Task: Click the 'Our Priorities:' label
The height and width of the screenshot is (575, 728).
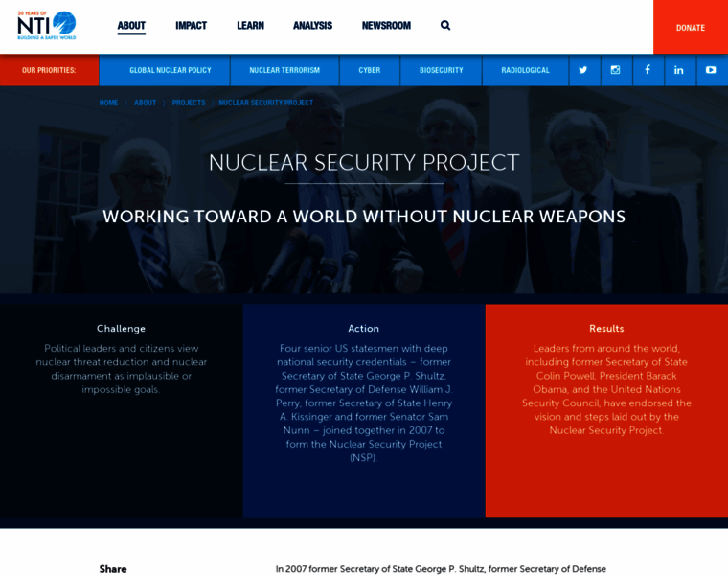Action: click(x=49, y=70)
